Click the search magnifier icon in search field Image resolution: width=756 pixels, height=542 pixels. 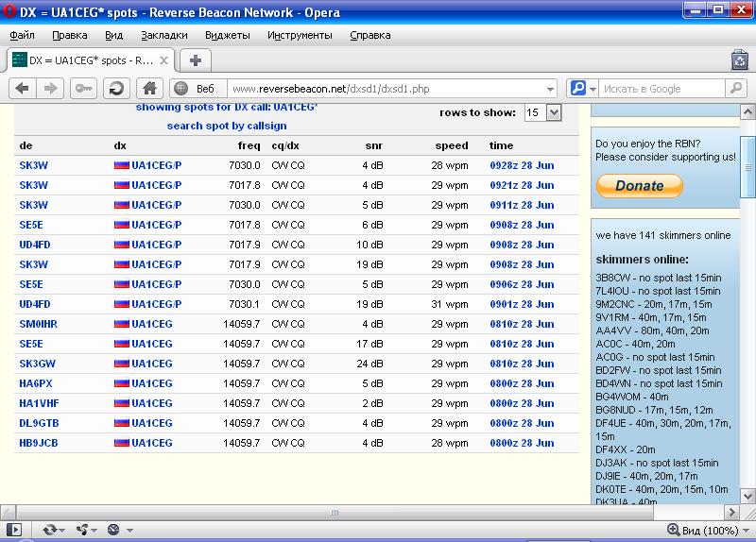pyautogui.click(x=736, y=88)
